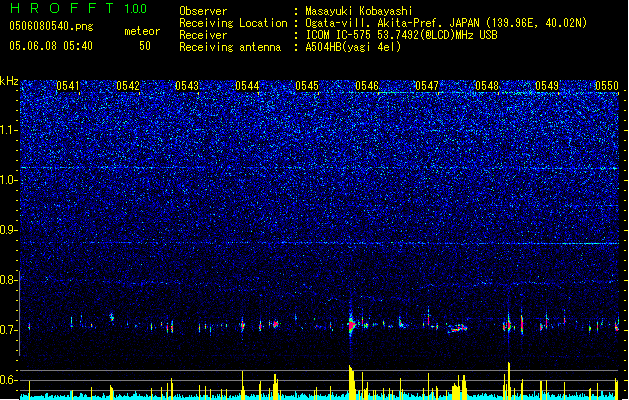Click the 0.6 kHz frequency axis label

pyautogui.click(x=9, y=380)
